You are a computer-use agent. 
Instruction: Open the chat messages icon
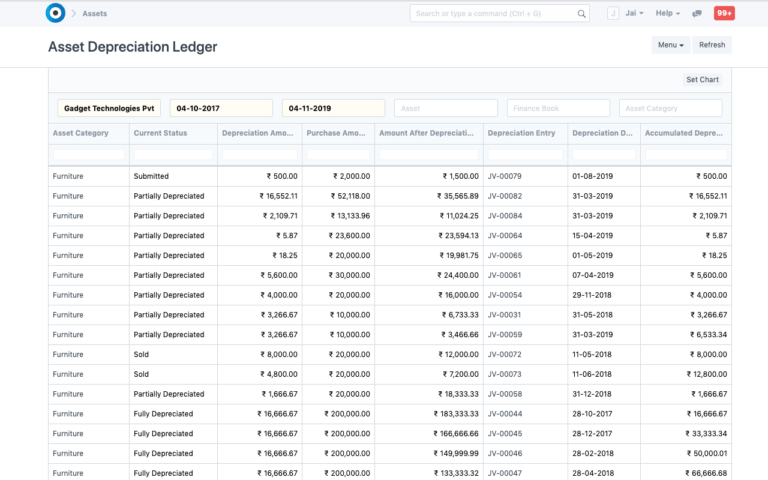[x=696, y=14]
